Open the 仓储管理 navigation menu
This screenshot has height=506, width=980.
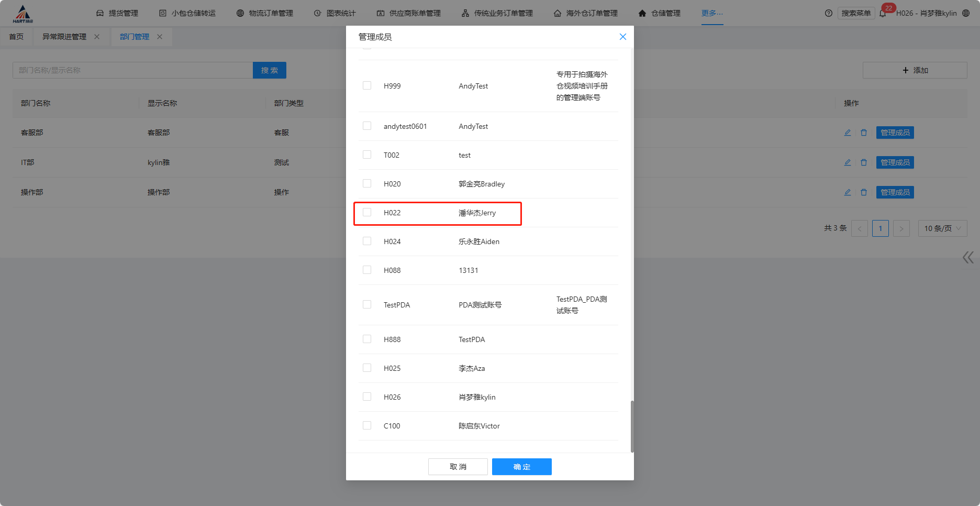(660, 13)
